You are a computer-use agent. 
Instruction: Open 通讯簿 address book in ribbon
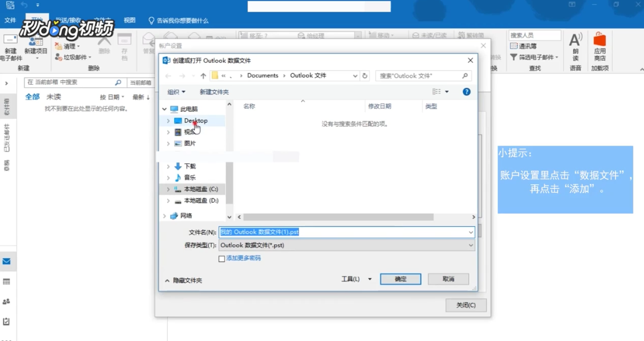click(523, 46)
